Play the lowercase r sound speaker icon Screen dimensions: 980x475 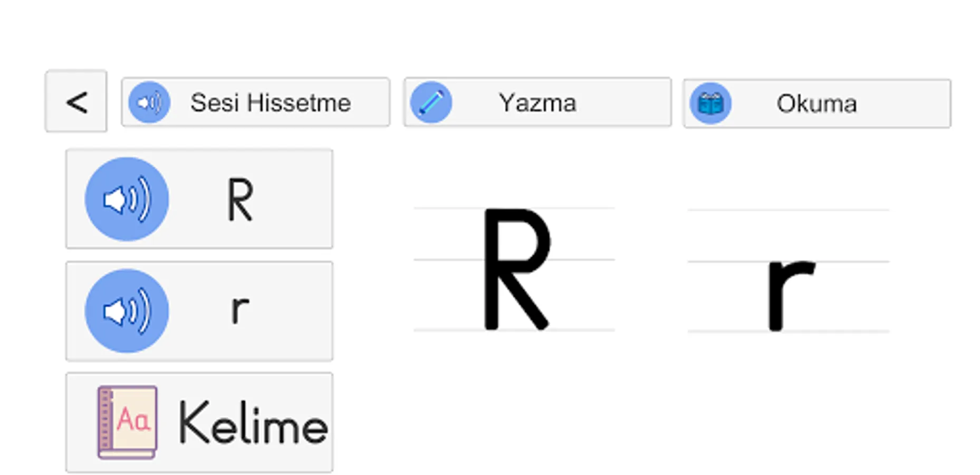click(x=127, y=311)
